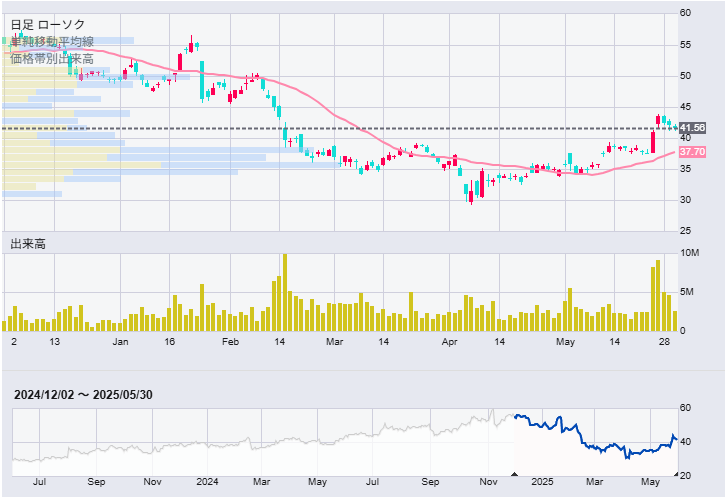This screenshot has height=497, width=725.
Task: Click the 55 price axis label
Action: 686,45
